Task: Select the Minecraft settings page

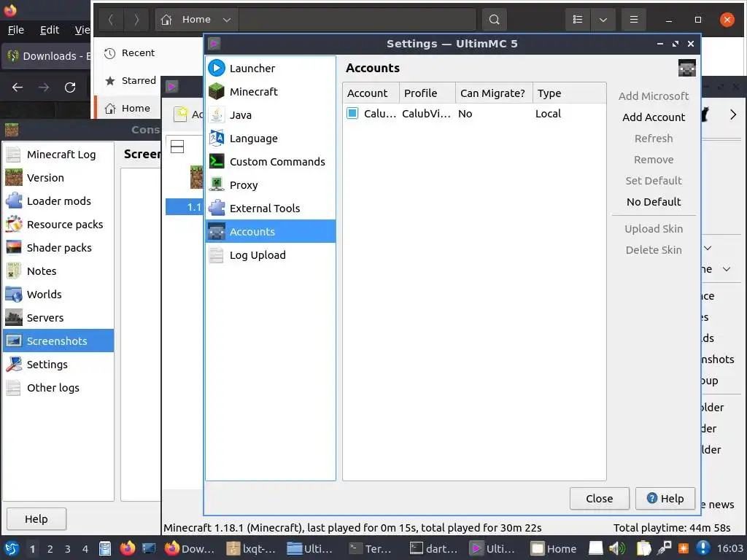Action: click(x=270, y=91)
